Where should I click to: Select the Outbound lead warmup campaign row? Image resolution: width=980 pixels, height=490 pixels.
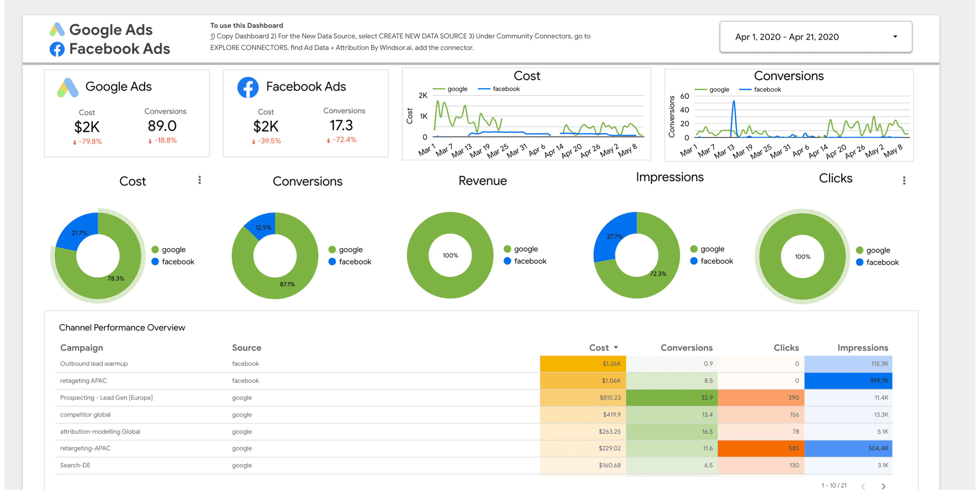pos(474,364)
